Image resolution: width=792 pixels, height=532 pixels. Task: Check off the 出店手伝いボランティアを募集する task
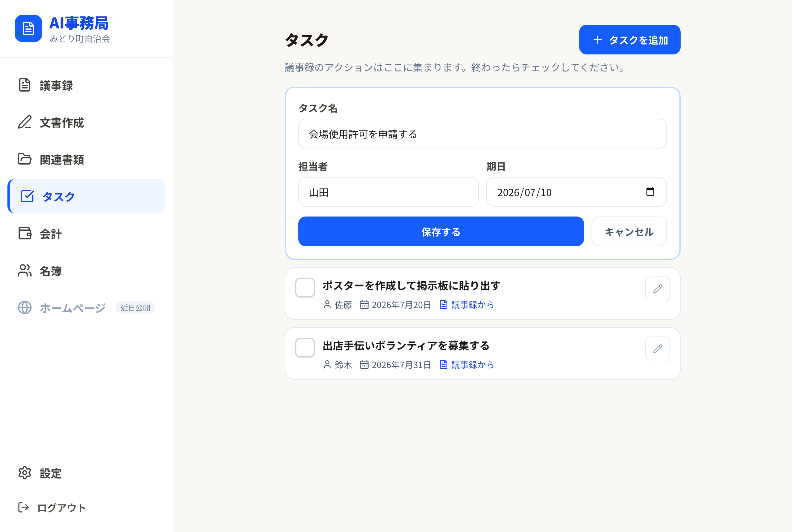[305, 348]
